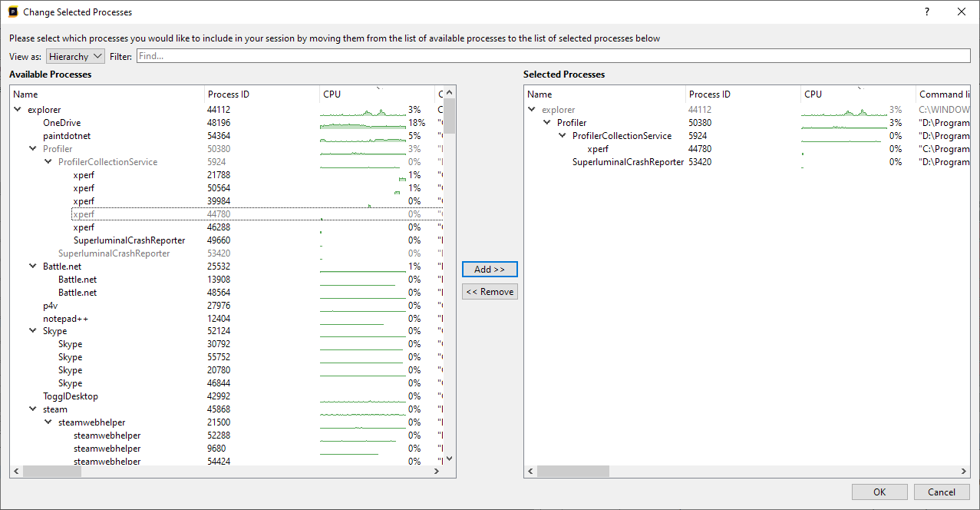
Task: Click CPU column header in Selected Processes
Action: tap(856, 94)
